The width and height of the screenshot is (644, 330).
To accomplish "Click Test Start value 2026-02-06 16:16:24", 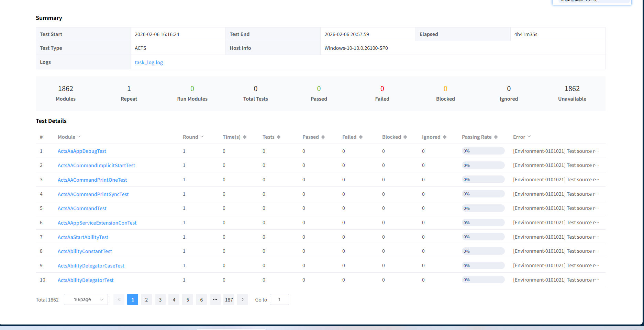I will click(x=157, y=34).
